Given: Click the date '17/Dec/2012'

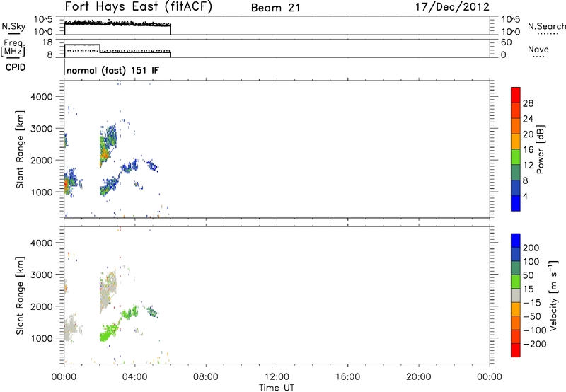Looking at the screenshot, I should (x=452, y=7).
